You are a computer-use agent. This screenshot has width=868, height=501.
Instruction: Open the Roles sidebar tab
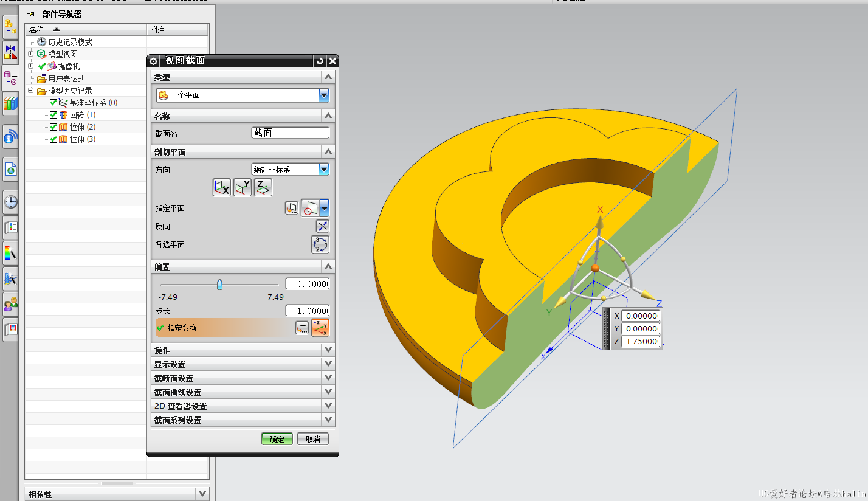pyautogui.click(x=10, y=304)
